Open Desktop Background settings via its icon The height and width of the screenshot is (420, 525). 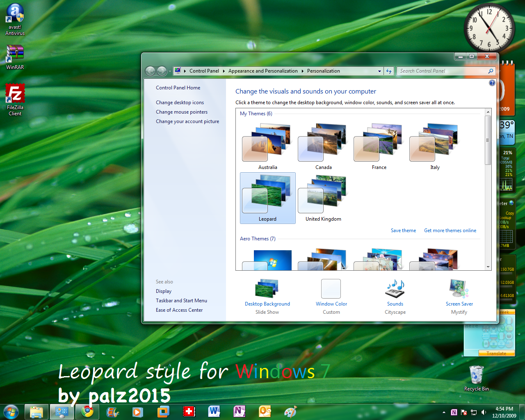tap(267, 288)
